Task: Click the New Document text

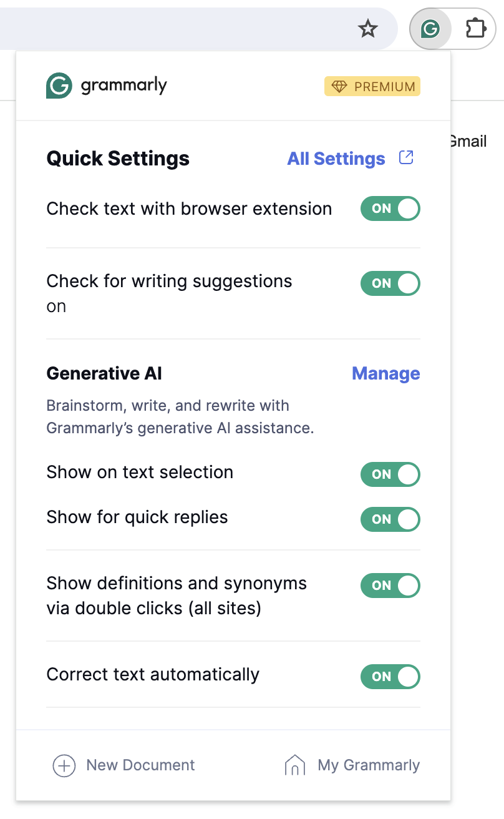Action: click(141, 765)
